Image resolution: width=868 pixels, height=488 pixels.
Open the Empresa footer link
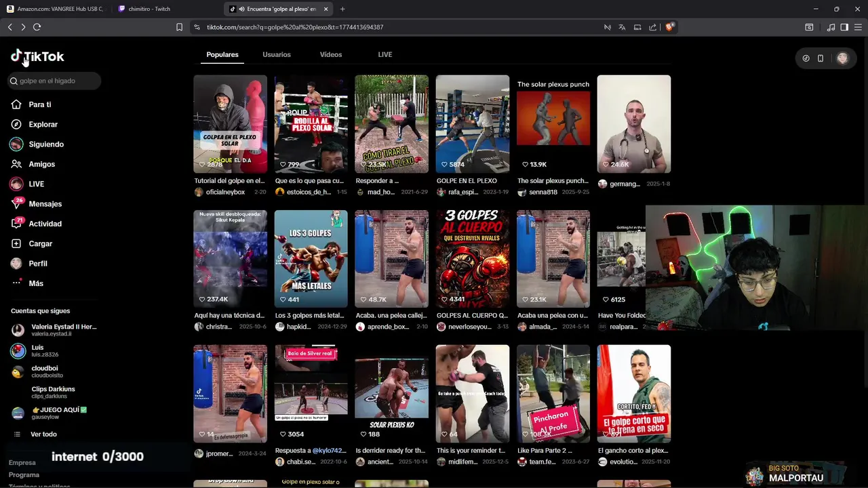click(x=22, y=463)
